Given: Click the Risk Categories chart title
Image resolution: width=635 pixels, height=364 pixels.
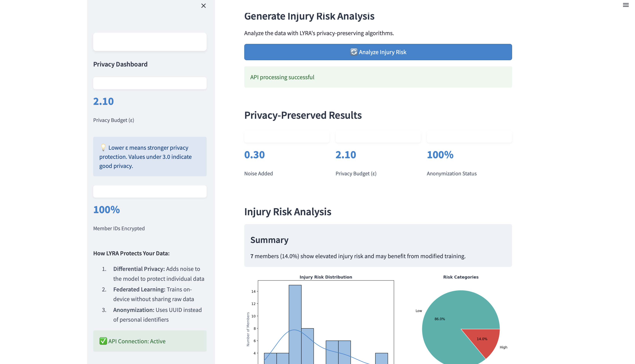Looking at the screenshot, I should [461, 277].
